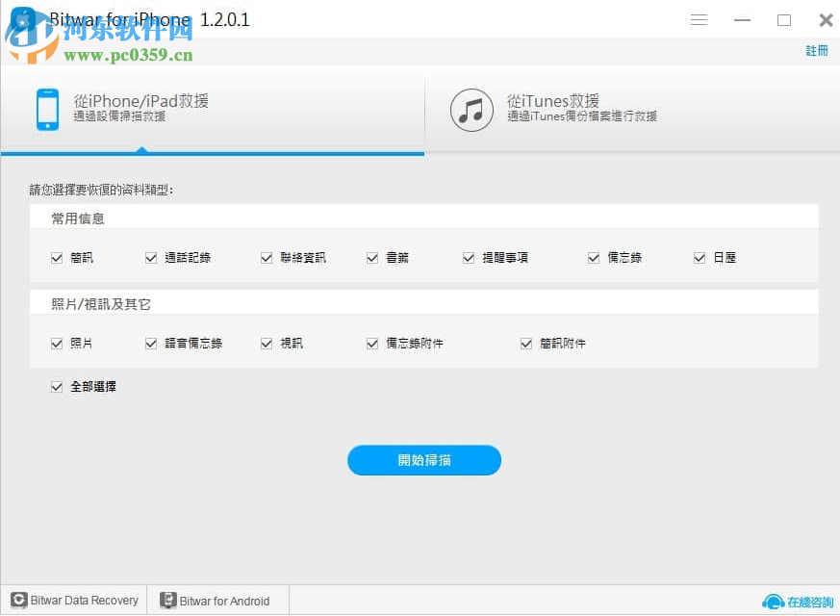
Task: Disable the 通話記錄 (Call History) checkbox
Action: pyautogui.click(x=151, y=257)
